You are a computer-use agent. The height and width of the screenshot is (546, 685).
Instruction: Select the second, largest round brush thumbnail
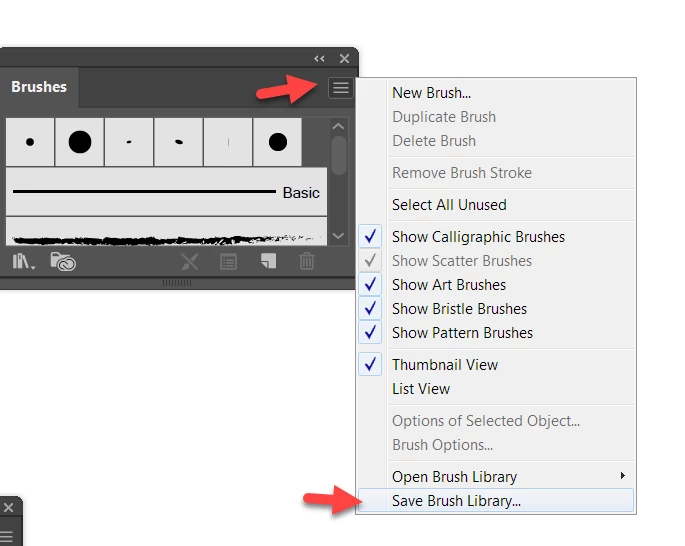tap(80, 142)
